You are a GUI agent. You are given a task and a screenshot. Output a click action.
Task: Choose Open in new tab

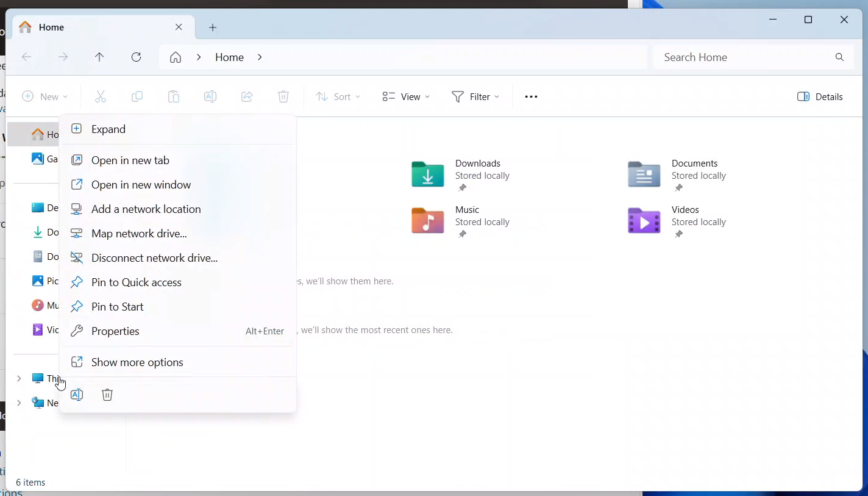pos(177,160)
